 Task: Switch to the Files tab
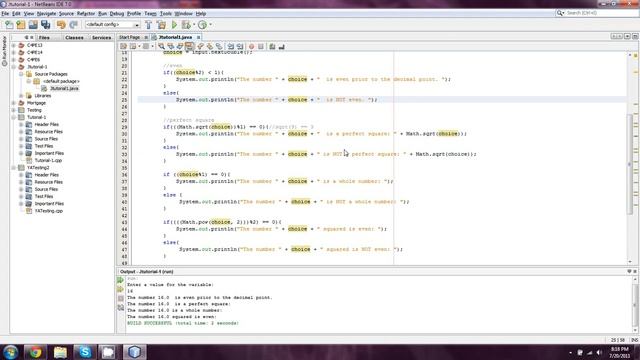point(44,38)
